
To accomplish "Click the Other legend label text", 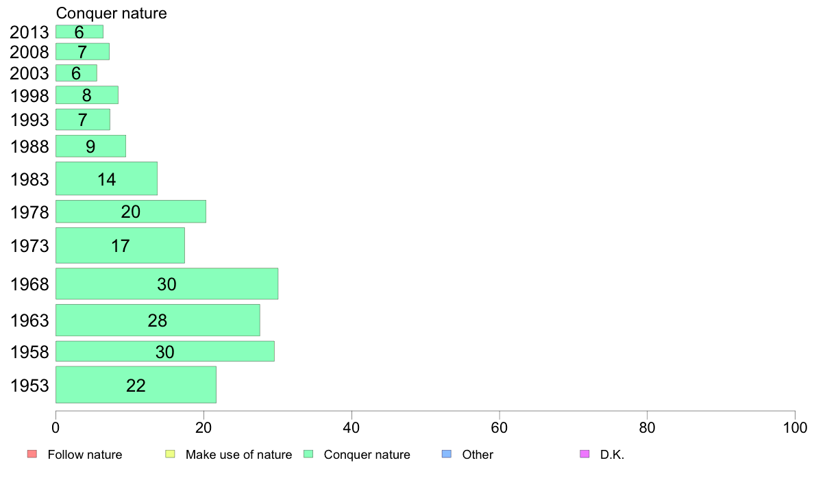I will coord(478,455).
